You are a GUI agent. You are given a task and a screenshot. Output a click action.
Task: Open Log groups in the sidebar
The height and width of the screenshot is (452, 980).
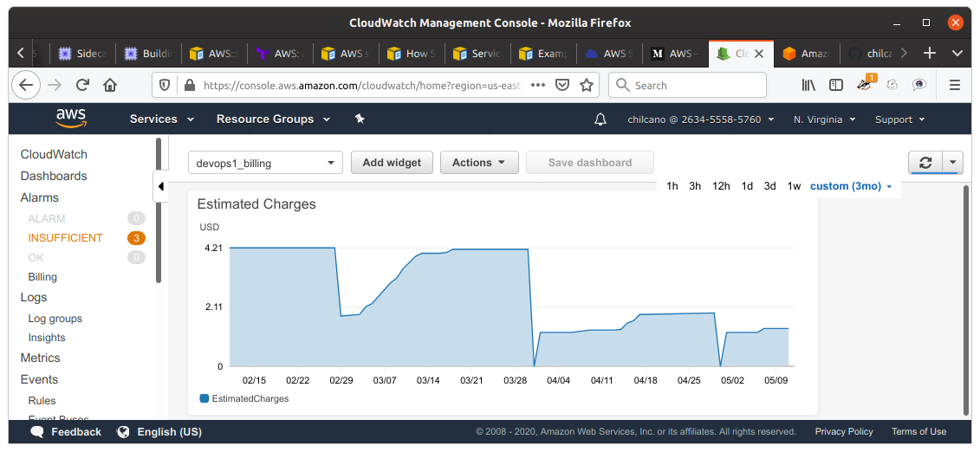pyautogui.click(x=55, y=319)
